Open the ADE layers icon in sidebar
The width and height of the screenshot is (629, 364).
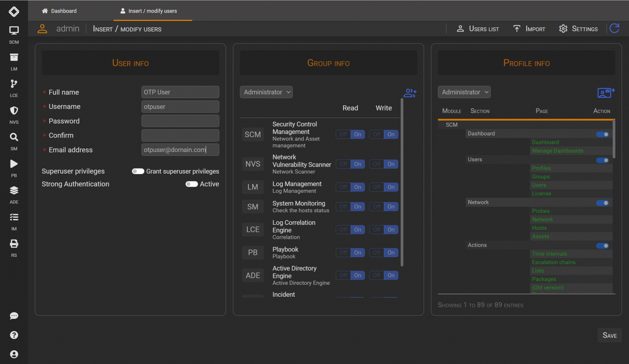(x=14, y=190)
